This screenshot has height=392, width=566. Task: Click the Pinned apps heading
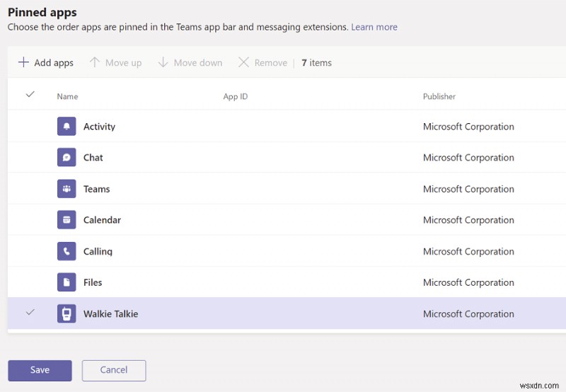[x=42, y=13]
